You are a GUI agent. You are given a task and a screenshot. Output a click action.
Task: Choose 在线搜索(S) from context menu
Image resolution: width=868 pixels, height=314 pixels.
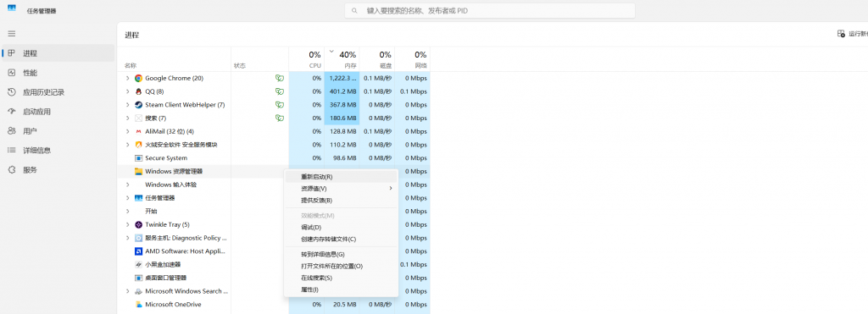(341, 278)
